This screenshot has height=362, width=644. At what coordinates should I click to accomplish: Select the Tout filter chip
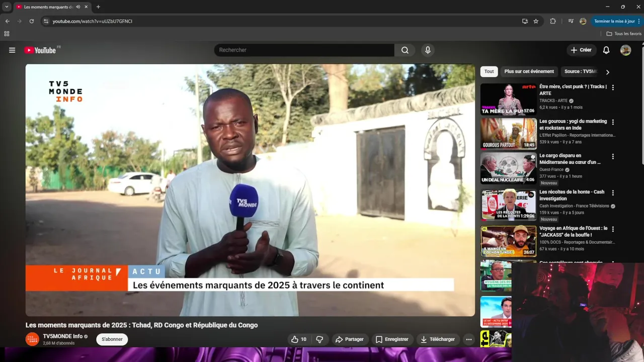(x=489, y=71)
